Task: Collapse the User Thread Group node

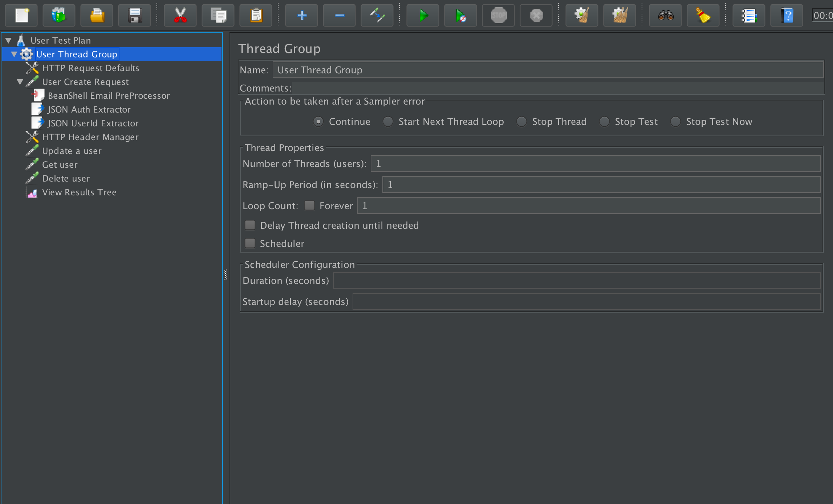Action: (x=14, y=54)
